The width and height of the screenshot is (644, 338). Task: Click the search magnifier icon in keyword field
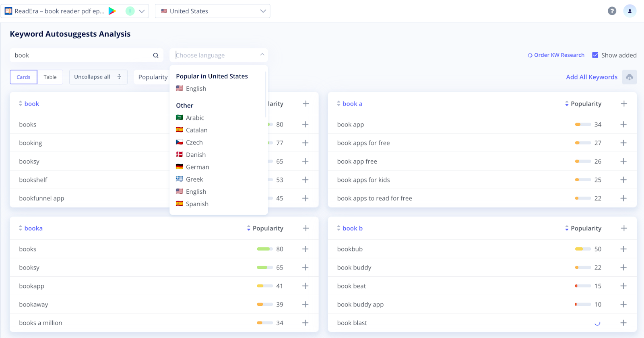156,56
